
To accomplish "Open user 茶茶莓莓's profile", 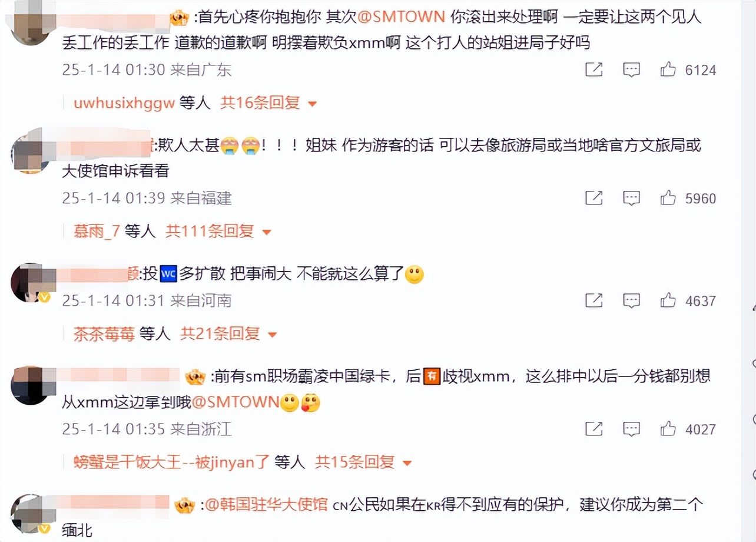I will pos(104,334).
